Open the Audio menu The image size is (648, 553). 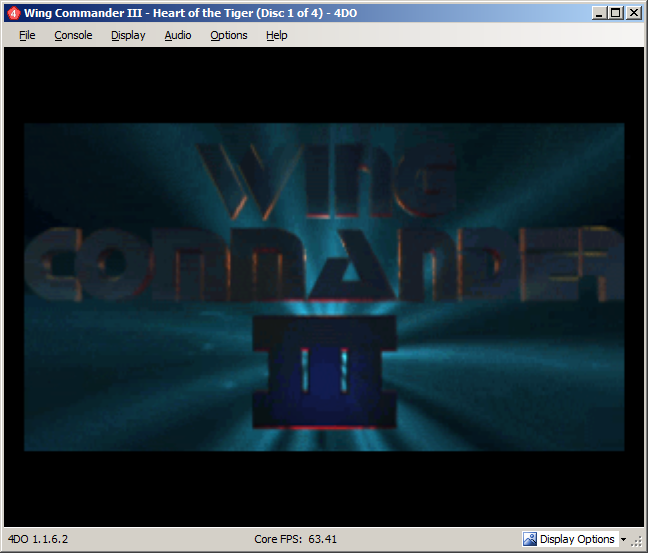pyautogui.click(x=178, y=35)
